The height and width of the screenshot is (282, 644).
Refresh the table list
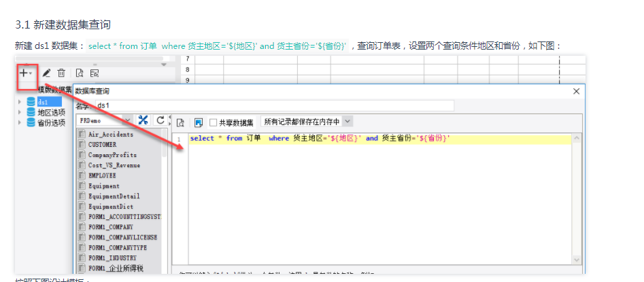coord(160,120)
